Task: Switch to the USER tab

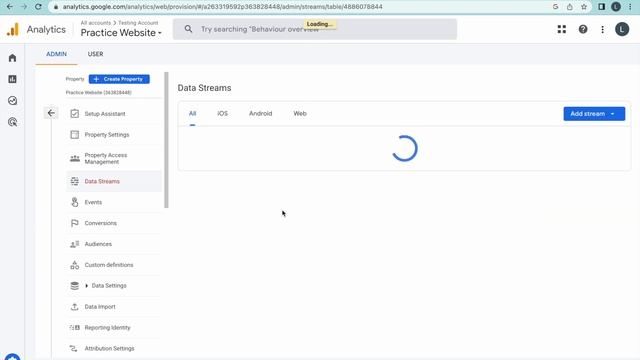Action: click(96, 54)
